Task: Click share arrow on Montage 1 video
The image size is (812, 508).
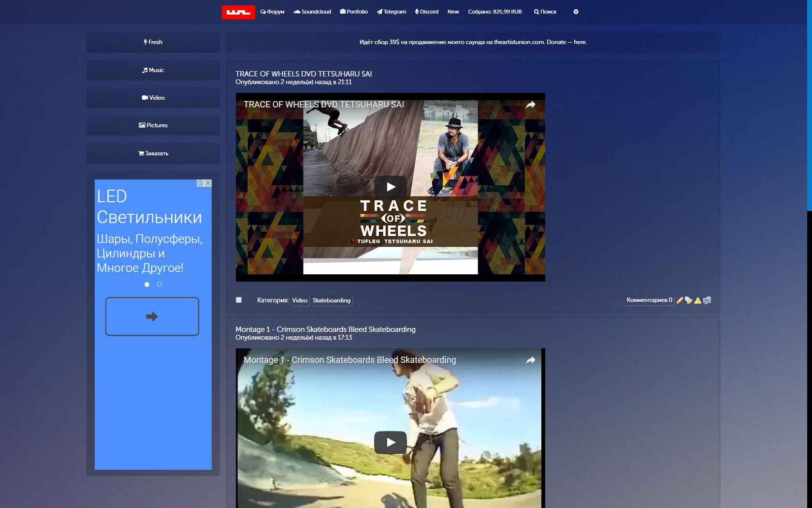Action: pos(530,360)
